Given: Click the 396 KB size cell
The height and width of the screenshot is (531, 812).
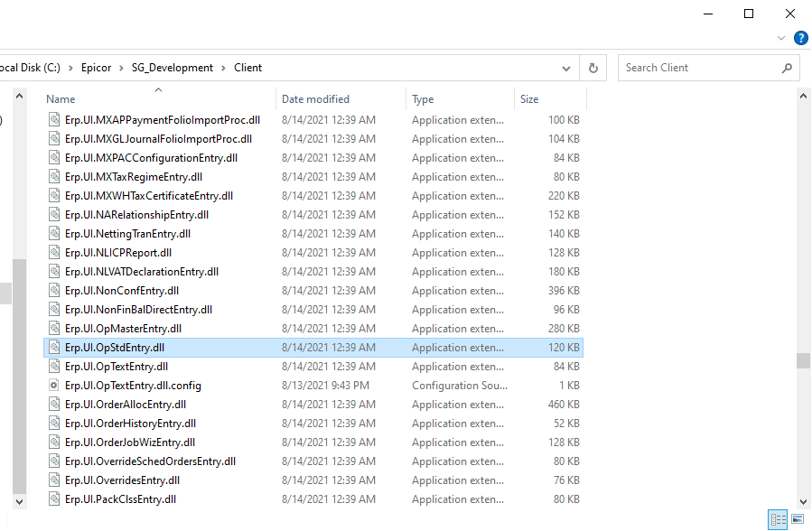Looking at the screenshot, I should [x=564, y=291].
